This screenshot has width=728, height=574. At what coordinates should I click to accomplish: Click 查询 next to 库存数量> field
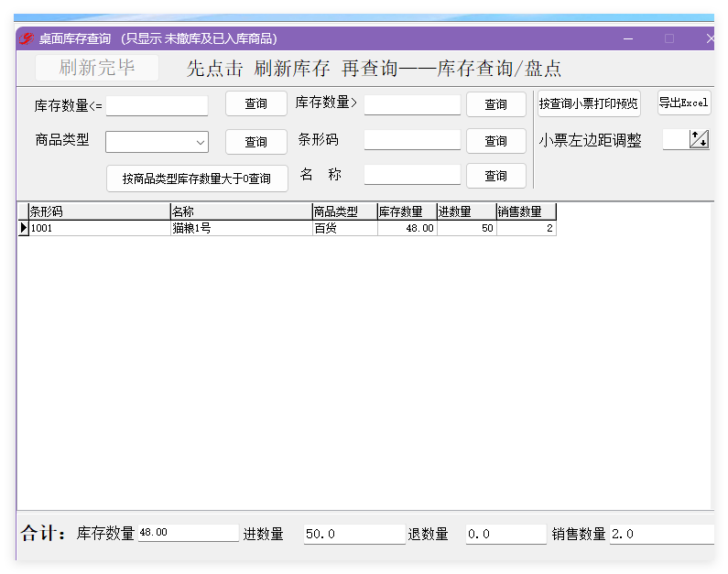click(495, 104)
